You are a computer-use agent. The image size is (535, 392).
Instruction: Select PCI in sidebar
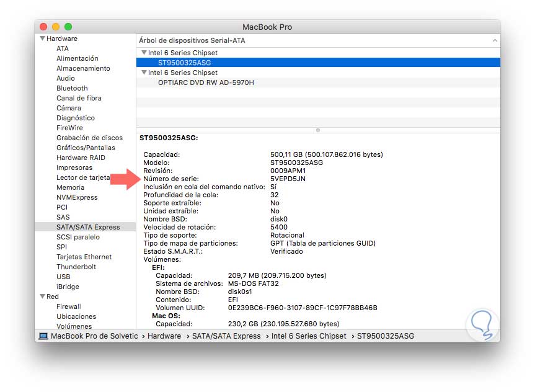click(x=62, y=207)
